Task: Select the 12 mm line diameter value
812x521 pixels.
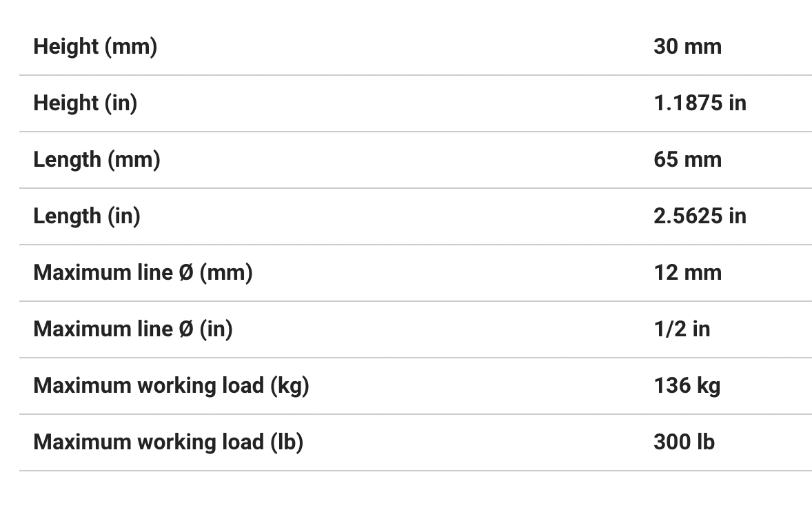Action: coord(687,273)
